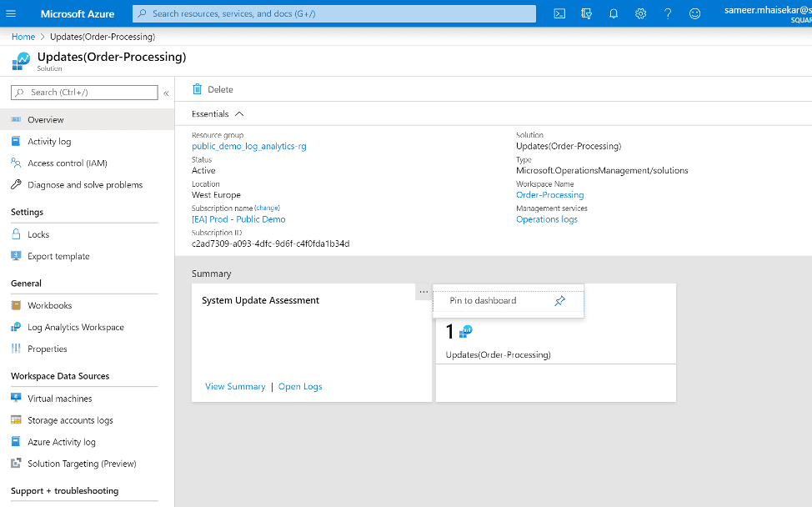Open Diagnose and solve problems
Viewport: 812px width, 507px height.
(87, 185)
